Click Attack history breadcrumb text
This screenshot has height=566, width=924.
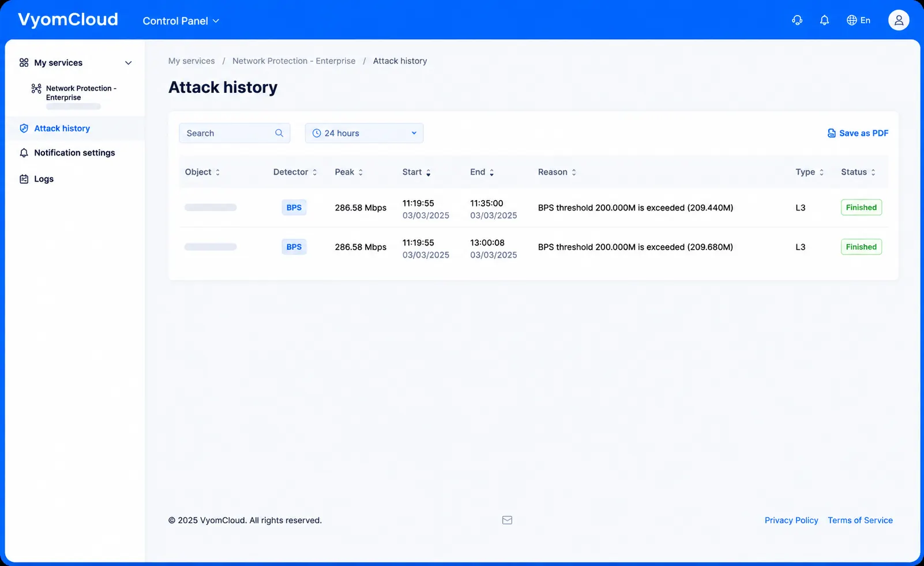400,61
